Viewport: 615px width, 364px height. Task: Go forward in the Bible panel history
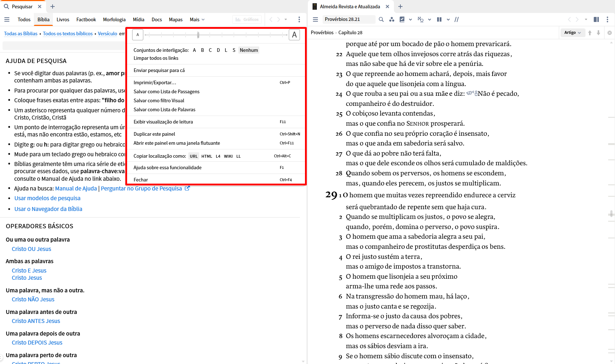(x=577, y=19)
